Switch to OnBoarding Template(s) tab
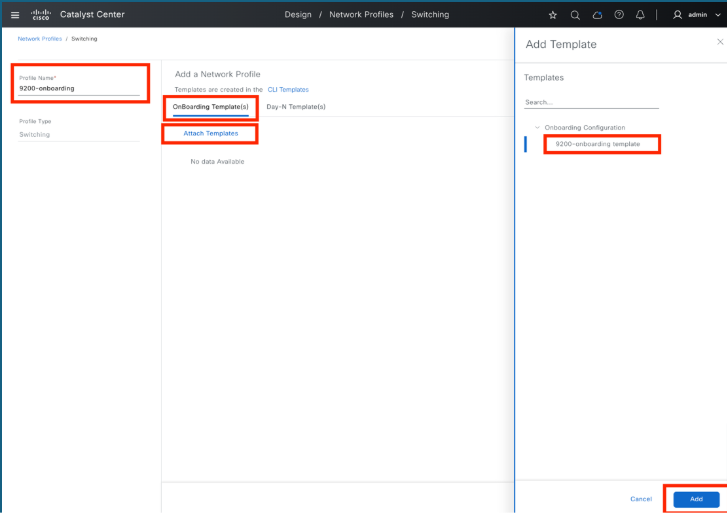Screen dimensions: 727x513 point(210,107)
